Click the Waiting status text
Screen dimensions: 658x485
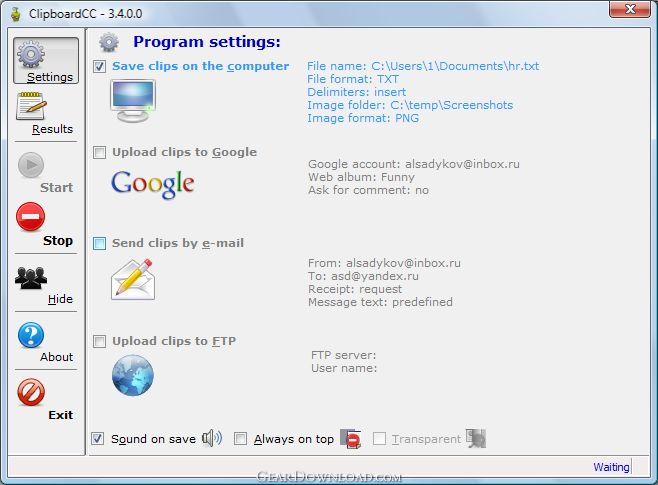tap(611, 467)
